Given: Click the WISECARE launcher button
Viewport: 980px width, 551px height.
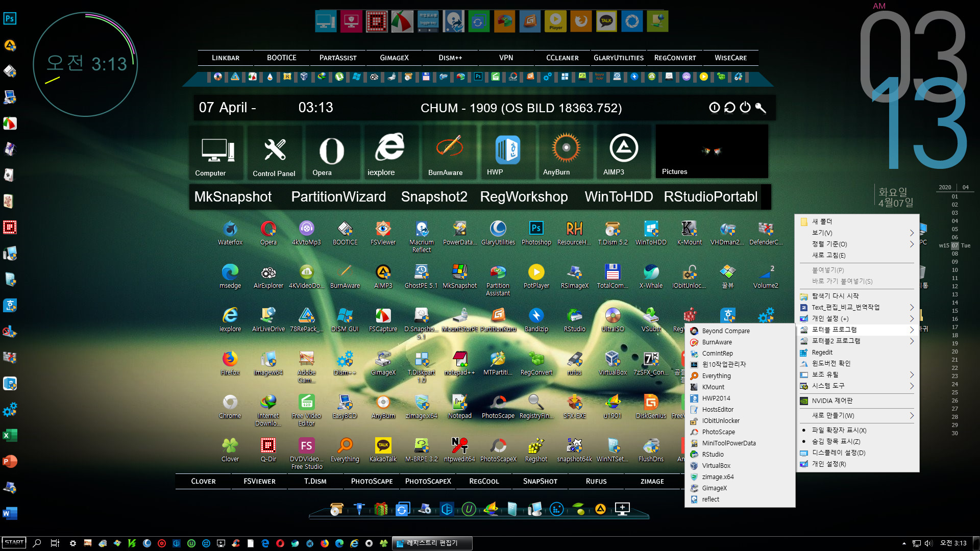Looking at the screenshot, I should tap(730, 58).
